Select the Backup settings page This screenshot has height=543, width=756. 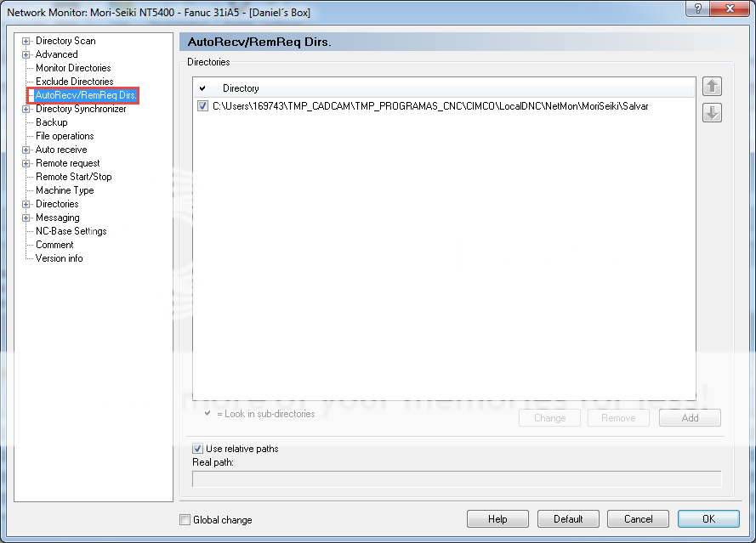[50, 122]
